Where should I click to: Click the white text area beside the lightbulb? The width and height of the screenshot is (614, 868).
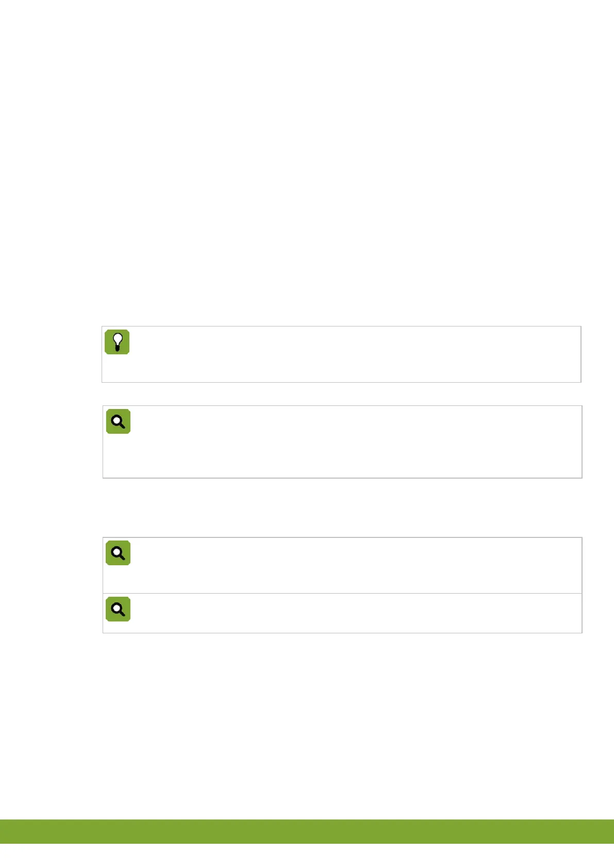pyautogui.click(x=356, y=354)
